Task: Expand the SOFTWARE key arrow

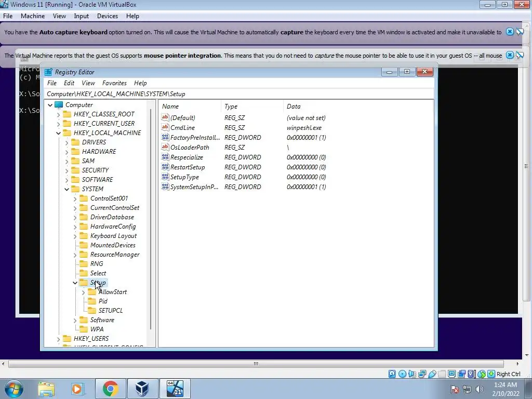Action: coord(67,180)
